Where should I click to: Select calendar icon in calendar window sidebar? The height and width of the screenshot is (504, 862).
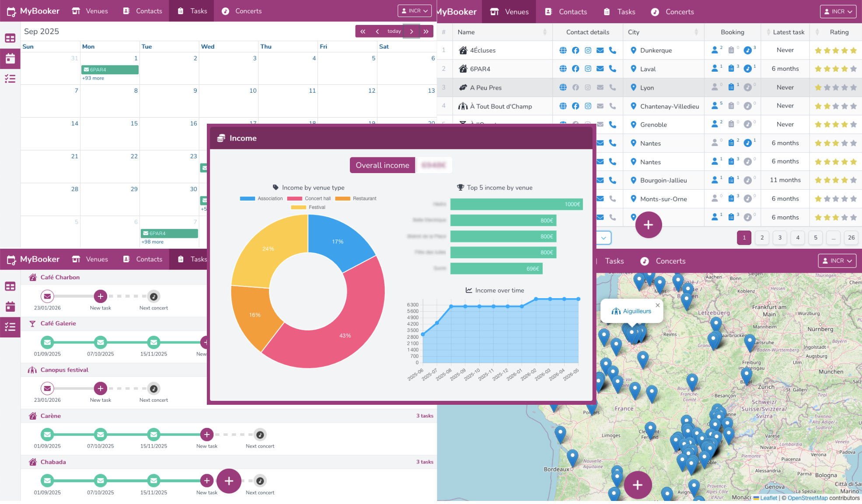[10, 58]
